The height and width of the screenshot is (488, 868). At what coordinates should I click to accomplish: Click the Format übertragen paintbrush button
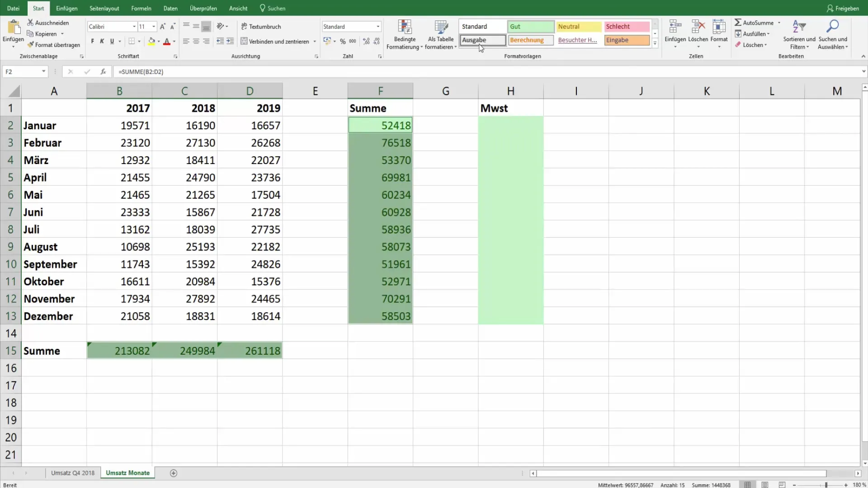coord(53,45)
